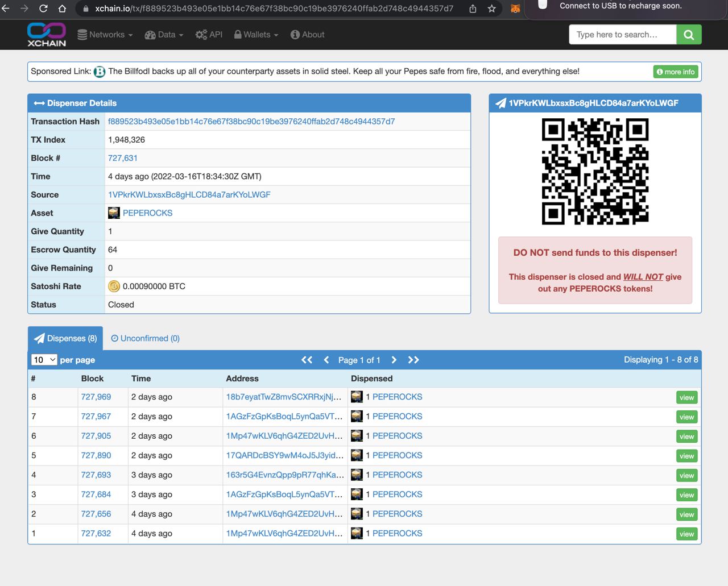Click view button for dispense 4
Image resolution: width=728 pixels, height=586 pixels.
pyautogui.click(x=686, y=476)
